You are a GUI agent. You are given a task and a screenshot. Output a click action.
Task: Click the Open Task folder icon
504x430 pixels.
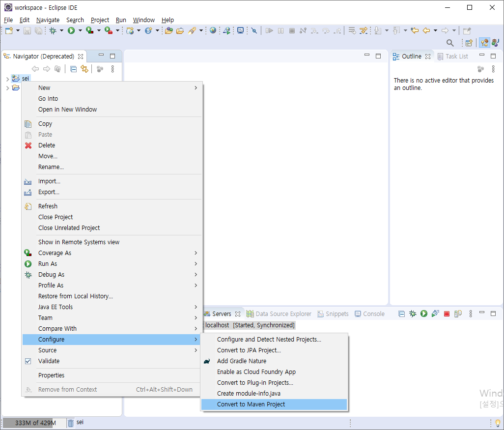[180, 30]
